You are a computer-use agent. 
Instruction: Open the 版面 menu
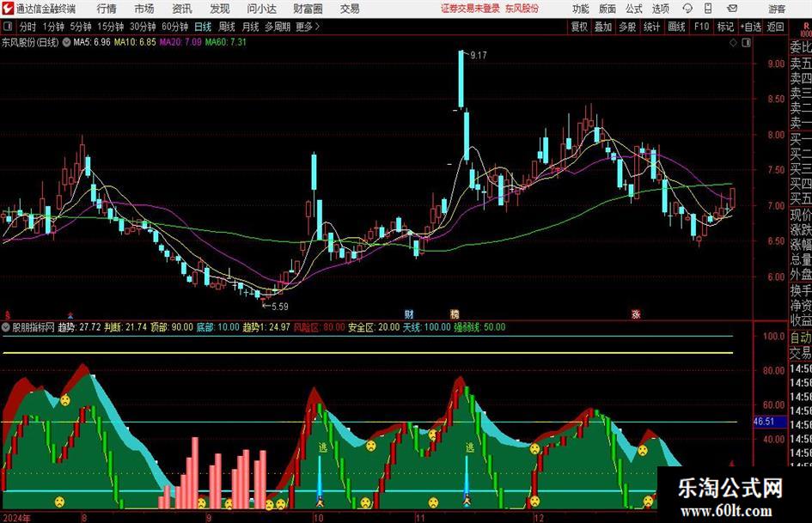click(x=607, y=9)
